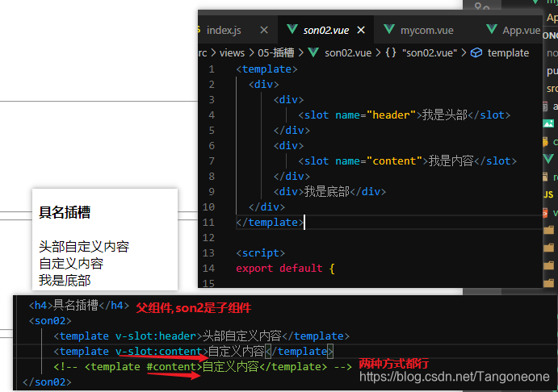Click line number 14 in gutter

pos(208,268)
